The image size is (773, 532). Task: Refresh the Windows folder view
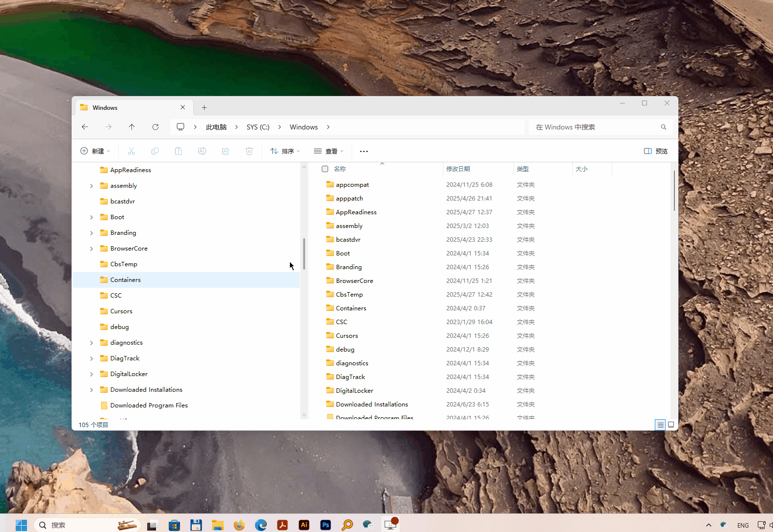tap(155, 127)
